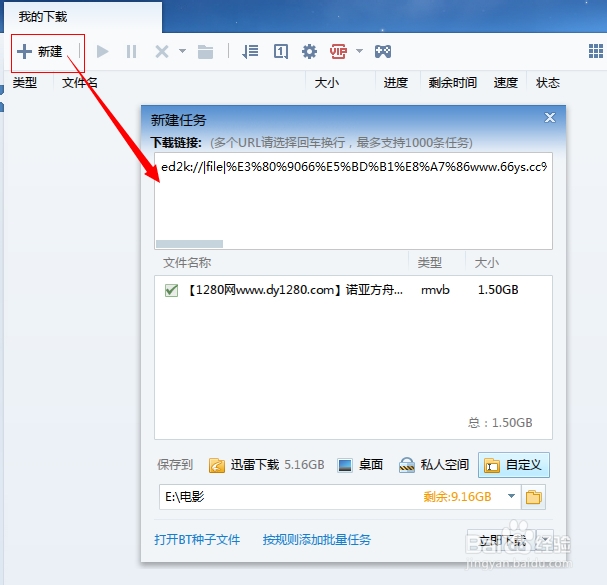Open download folder from toolbar folder icon
This screenshot has height=585, width=607.
[205, 51]
